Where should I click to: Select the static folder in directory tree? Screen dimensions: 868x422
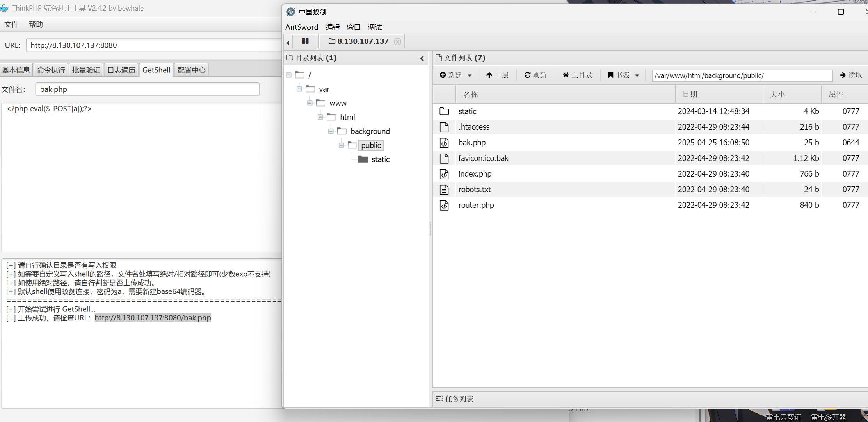click(x=380, y=159)
